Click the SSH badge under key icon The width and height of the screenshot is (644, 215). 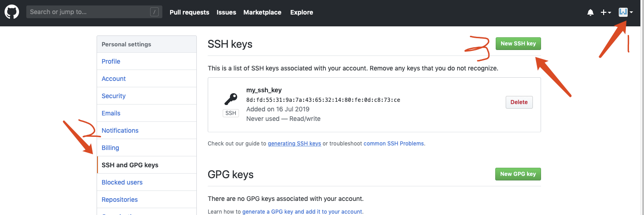(231, 113)
